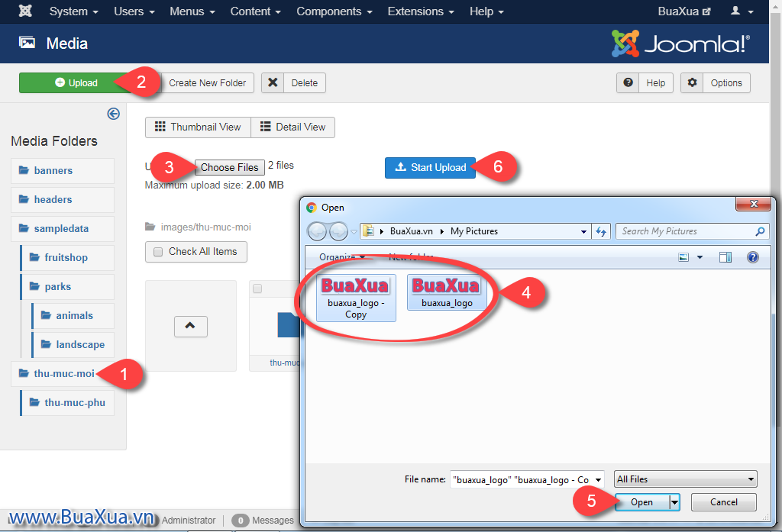Open the fruitshop folder
Viewport: 782px width, 532px height.
click(x=68, y=257)
